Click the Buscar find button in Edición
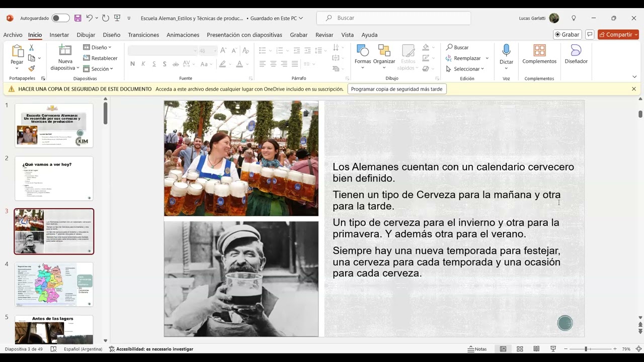Image resolution: width=644 pixels, height=362 pixels. (x=457, y=47)
